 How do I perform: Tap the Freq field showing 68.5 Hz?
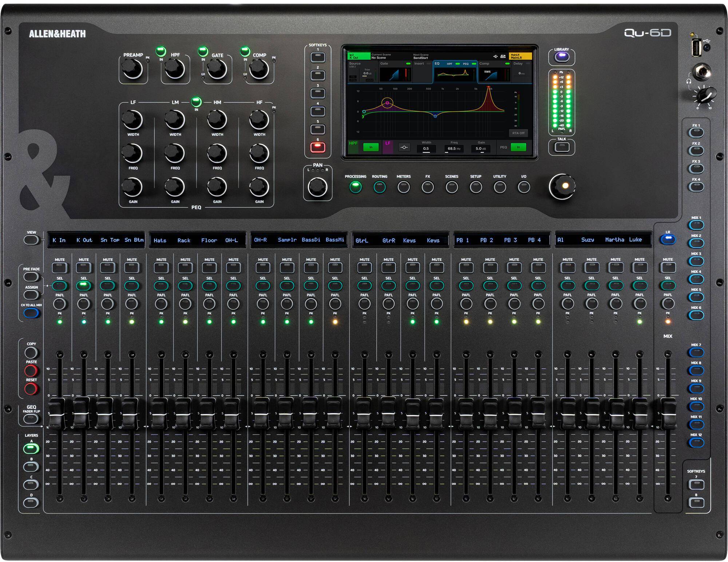(454, 149)
